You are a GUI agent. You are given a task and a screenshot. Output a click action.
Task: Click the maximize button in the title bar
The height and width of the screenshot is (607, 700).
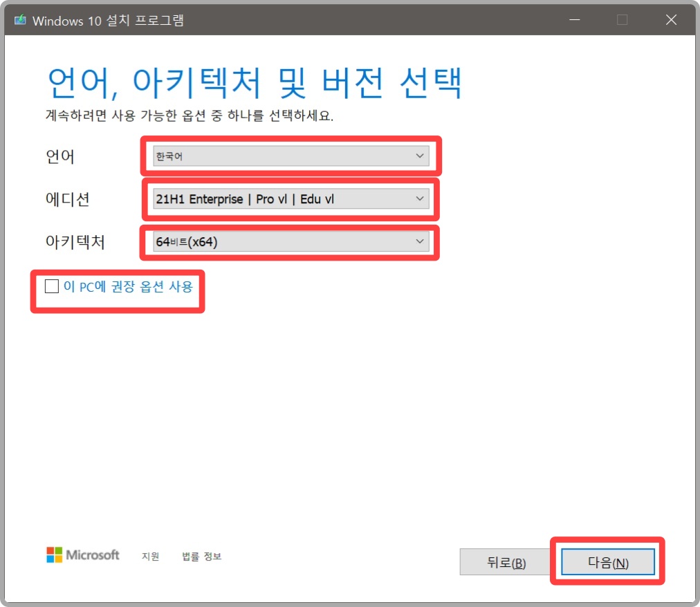coord(622,20)
